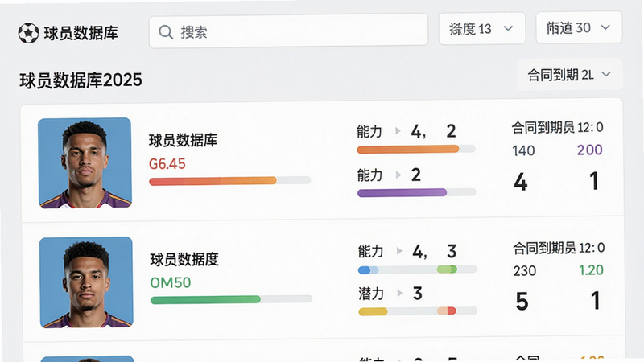Click the arrow next to 能力 2 in first card
This screenshot has height=362, width=644.
click(x=398, y=175)
